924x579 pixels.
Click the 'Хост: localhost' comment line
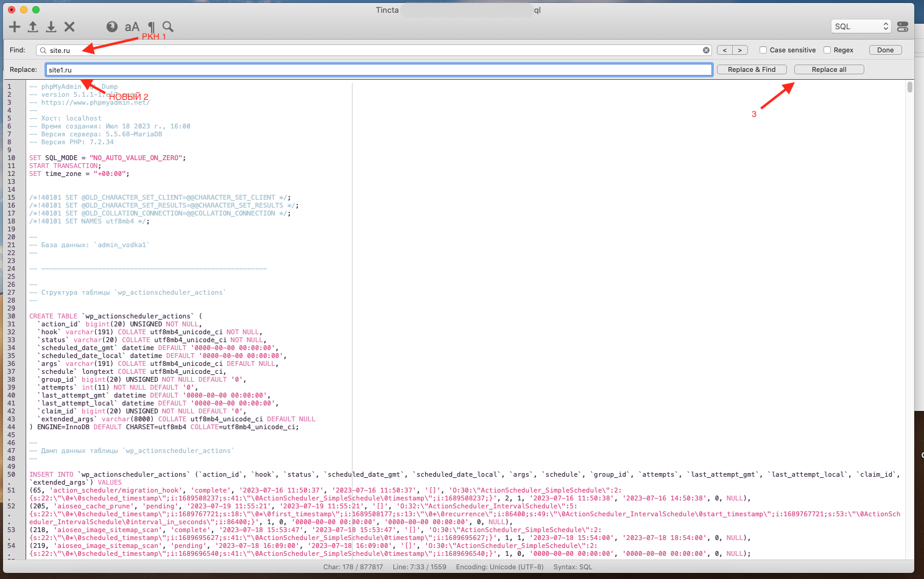pos(65,118)
